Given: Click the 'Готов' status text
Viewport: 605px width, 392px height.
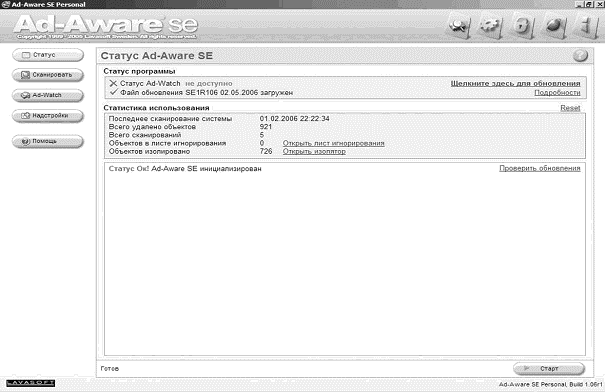Looking at the screenshot, I should (110, 368).
